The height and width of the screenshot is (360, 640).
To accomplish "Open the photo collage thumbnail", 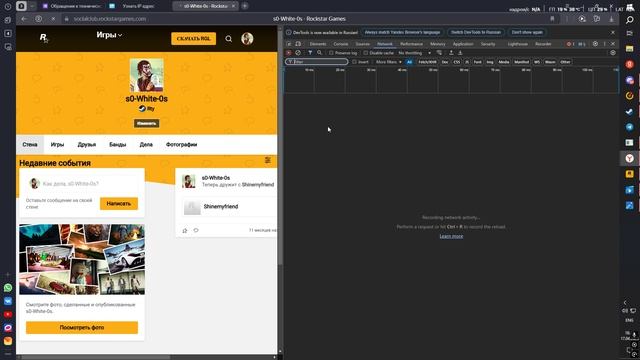I will [x=82, y=259].
